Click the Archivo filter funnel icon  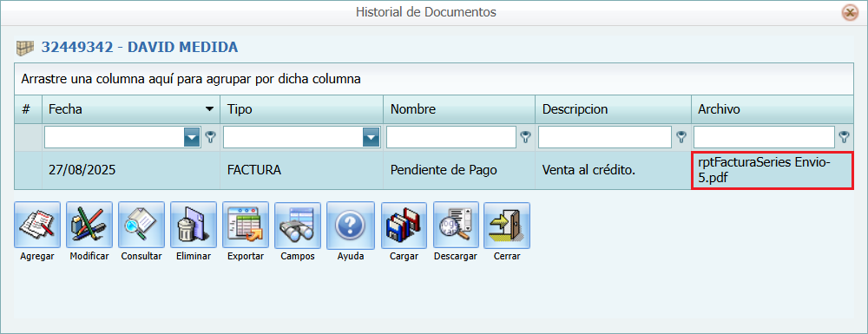[x=844, y=137]
